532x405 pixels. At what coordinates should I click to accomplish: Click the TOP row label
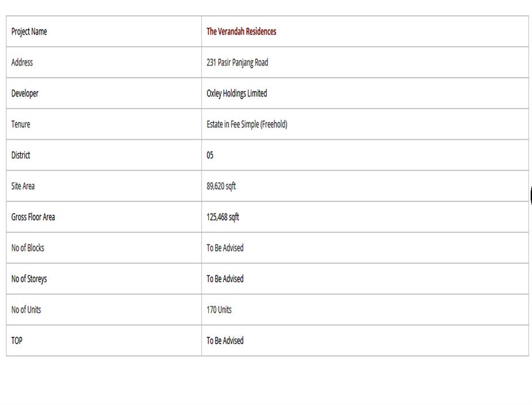coord(17,341)
